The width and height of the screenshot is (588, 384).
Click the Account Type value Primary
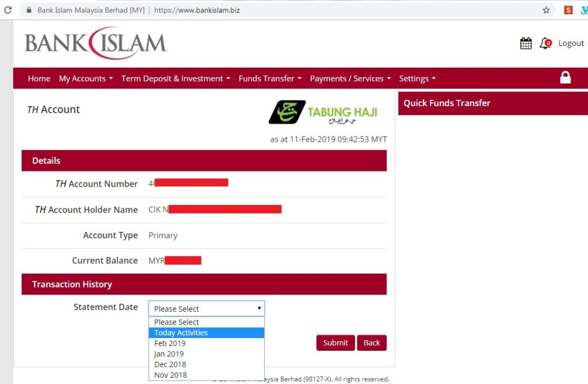[x=163, y=235]
